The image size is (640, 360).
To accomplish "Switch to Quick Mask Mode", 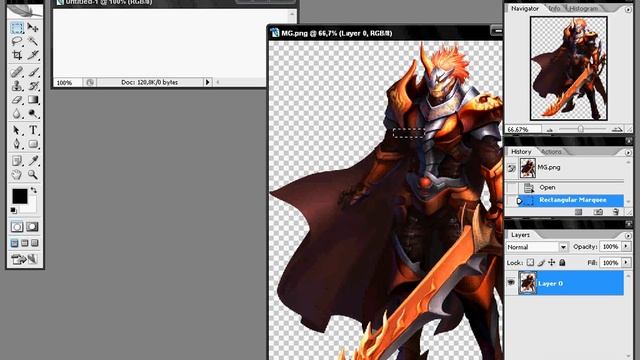I will pos(32,227).
